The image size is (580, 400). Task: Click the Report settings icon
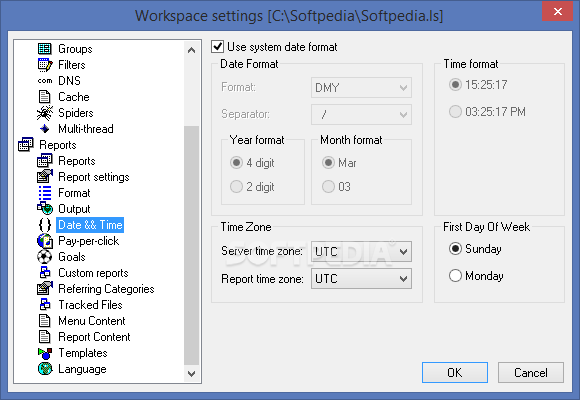coord(45,177)
